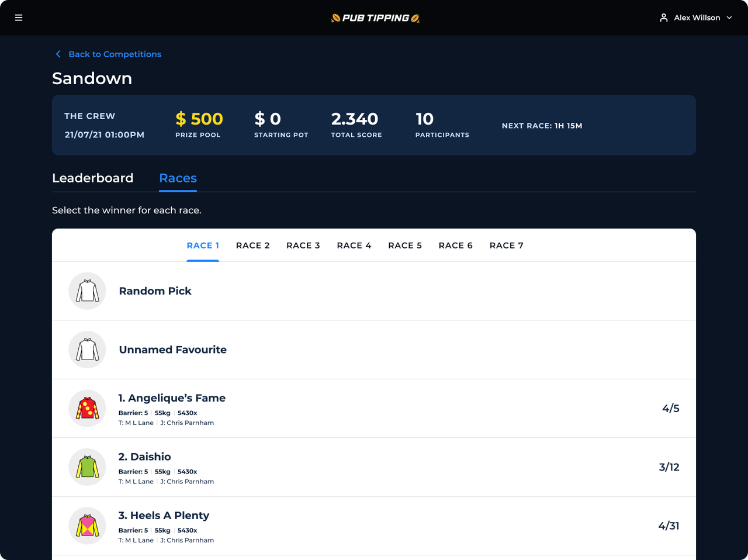The image size is (748, 560).
Task: Click Angelique's Fame red jersey icon
Action: (87, 409)
